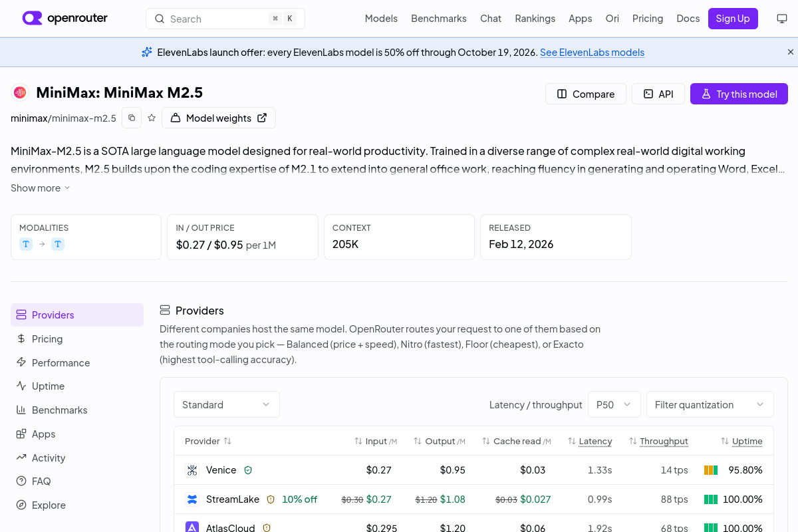Viewport: 798px width, 532px height.
Task: Click the text output modality icon
Action: pyautogui.click(x=58, y=244)
